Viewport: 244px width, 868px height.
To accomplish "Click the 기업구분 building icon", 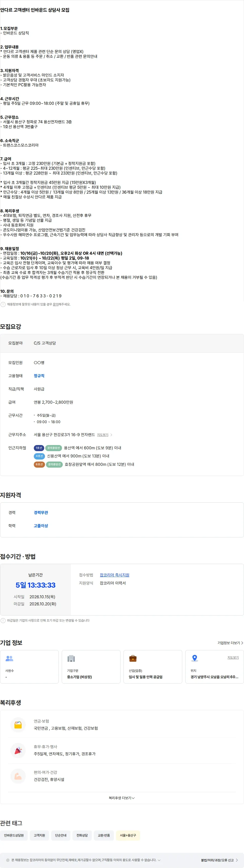I will [x=71, y=658].
